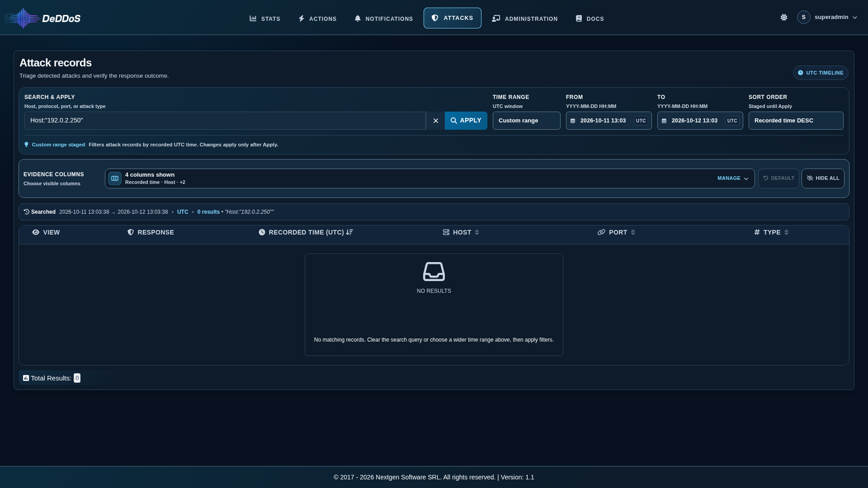Image resolution: width=868 pixels, height=488 pixels.
Task: Click the No Results inbox icon
Action: 434,272
